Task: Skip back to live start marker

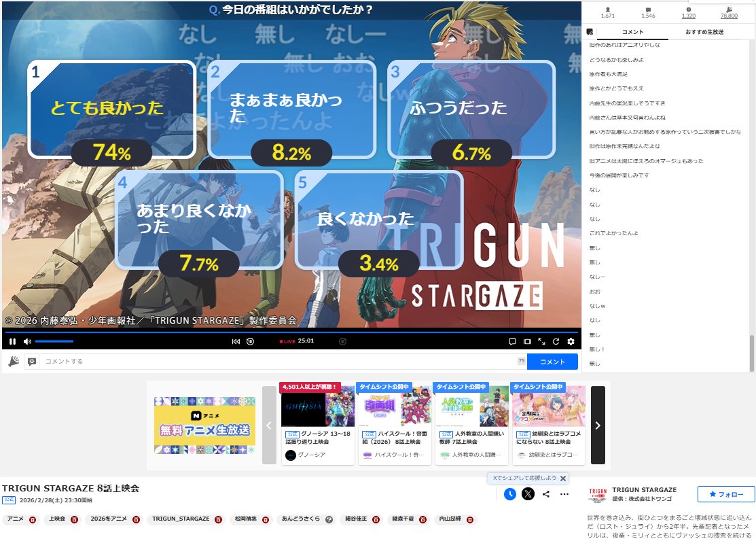Action: 236,341
